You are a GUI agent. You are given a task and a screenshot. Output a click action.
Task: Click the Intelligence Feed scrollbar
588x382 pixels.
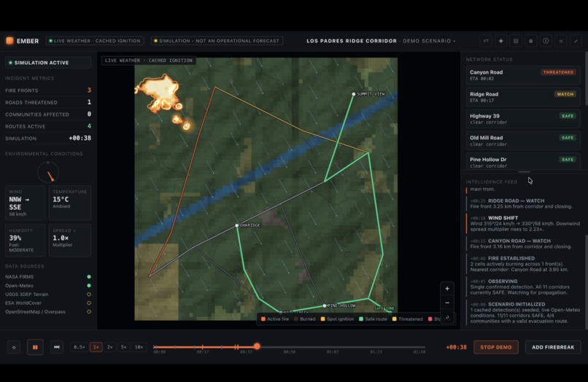coord(586,281)
